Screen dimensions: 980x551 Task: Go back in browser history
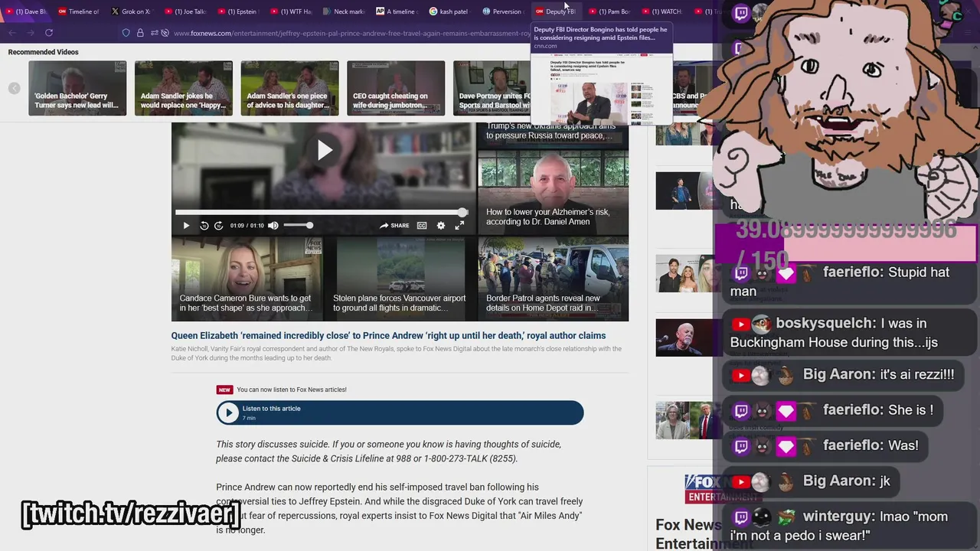(12, 33)
